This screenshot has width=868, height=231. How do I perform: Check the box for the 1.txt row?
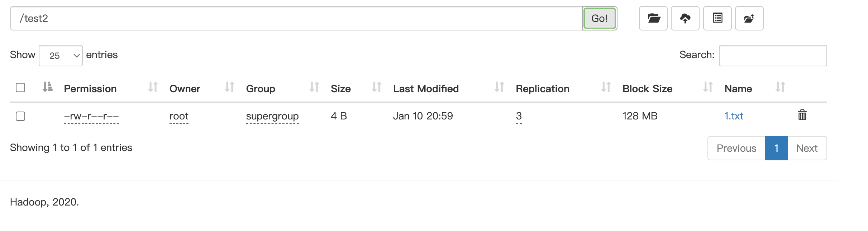coord(20,116)
